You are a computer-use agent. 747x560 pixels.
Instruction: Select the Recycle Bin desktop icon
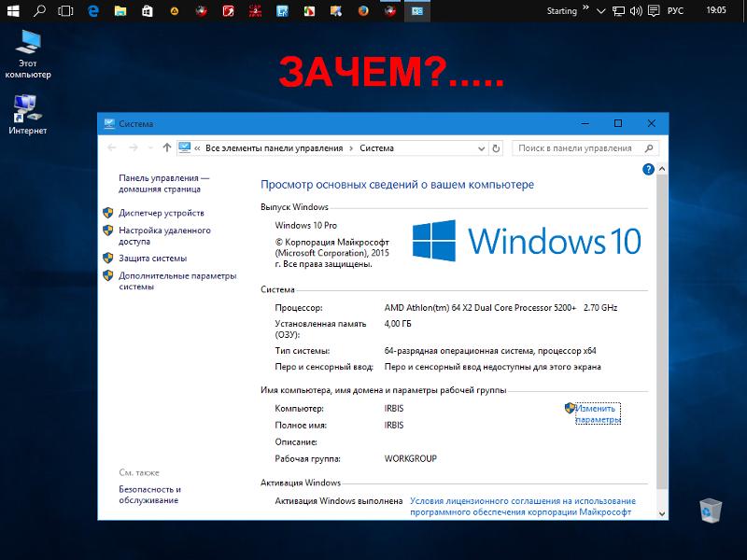[711, 510]
